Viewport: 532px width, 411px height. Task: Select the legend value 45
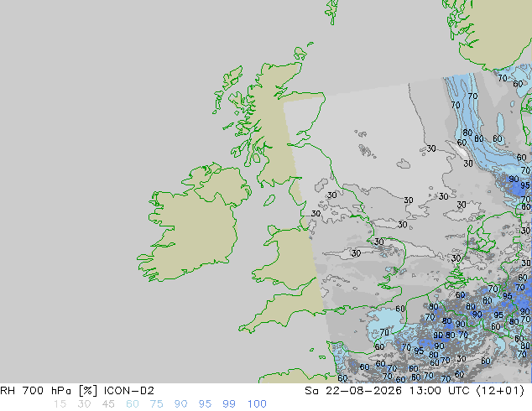108,404
